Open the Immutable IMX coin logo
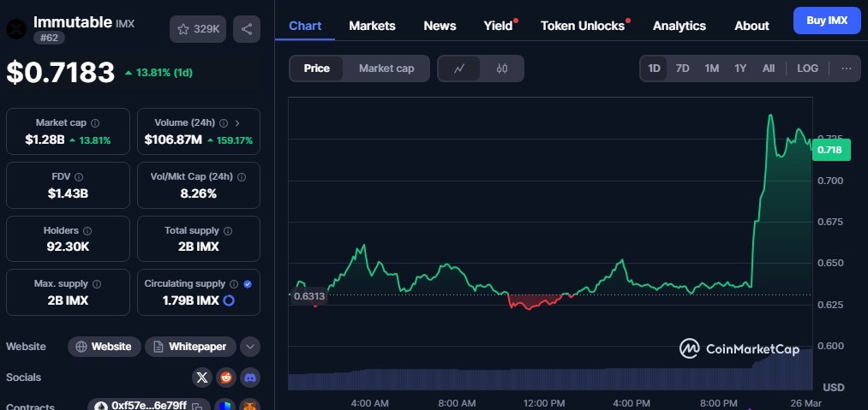868x410 pixels. [16, 29]
